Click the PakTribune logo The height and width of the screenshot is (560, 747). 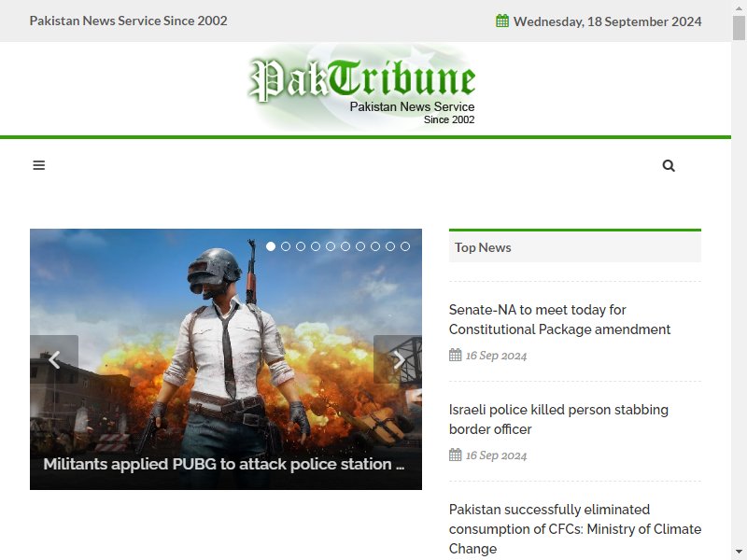pos(361,89)
